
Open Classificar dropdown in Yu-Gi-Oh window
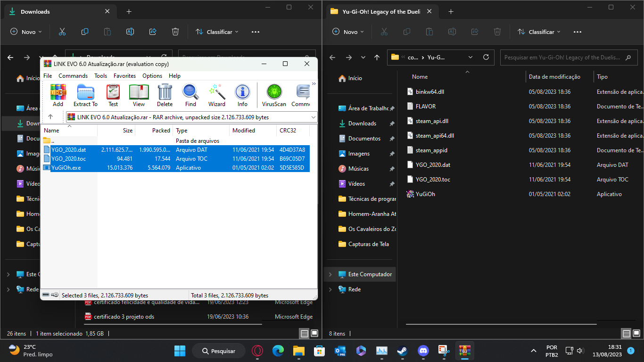coord(539,32)
